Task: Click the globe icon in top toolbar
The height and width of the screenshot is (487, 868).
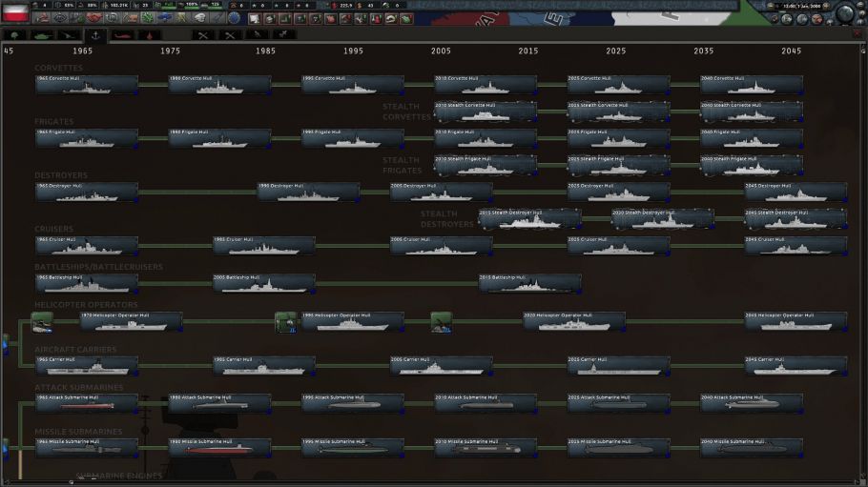Action: click(x=234, y=18)
